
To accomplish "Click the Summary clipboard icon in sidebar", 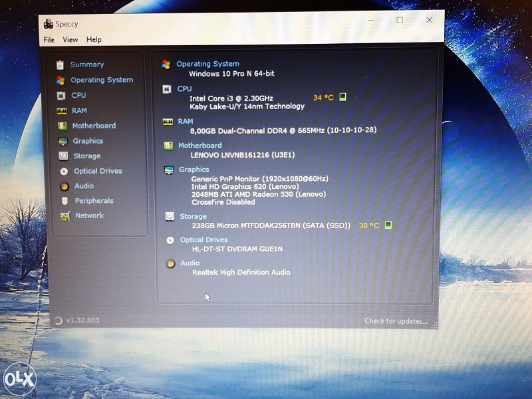I will [x=60, y=65].
